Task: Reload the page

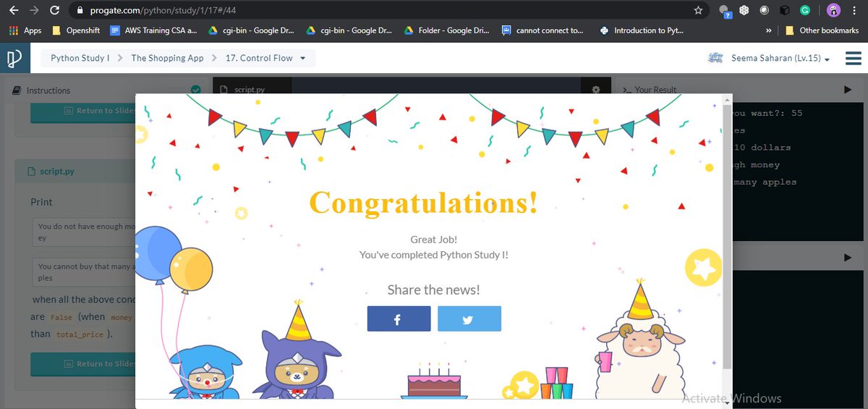Action: coord(55,10)
